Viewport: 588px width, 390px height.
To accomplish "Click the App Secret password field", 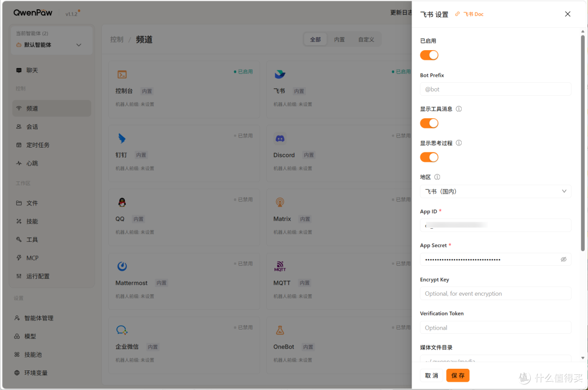I will 495,259.
